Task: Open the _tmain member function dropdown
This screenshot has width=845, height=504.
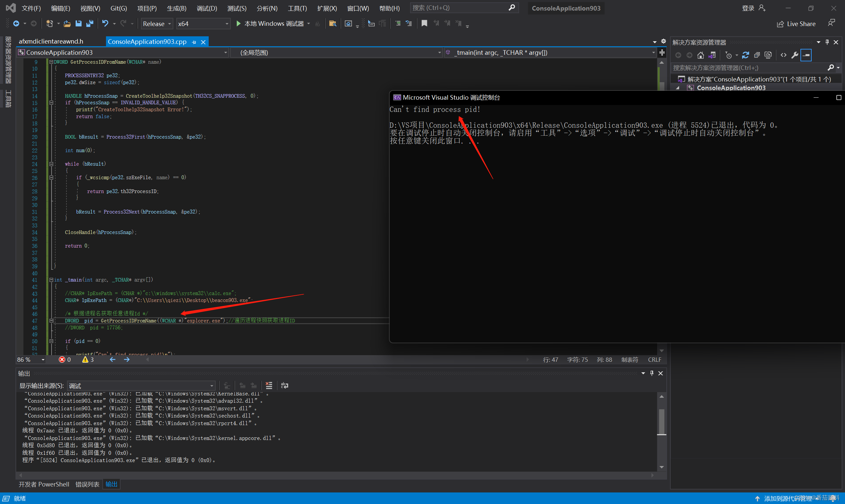Action: [x=550, y=52]
